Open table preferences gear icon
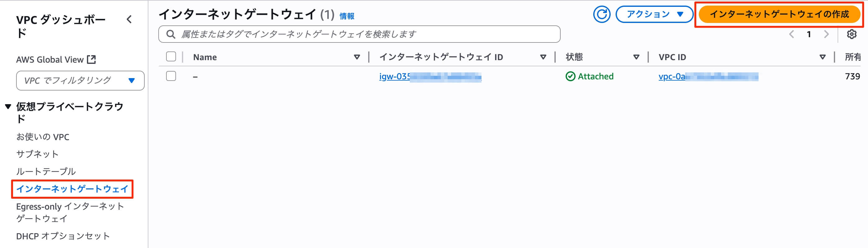This screenshot has height=248, width=868. pyautogui.click(x=852, y=34)
